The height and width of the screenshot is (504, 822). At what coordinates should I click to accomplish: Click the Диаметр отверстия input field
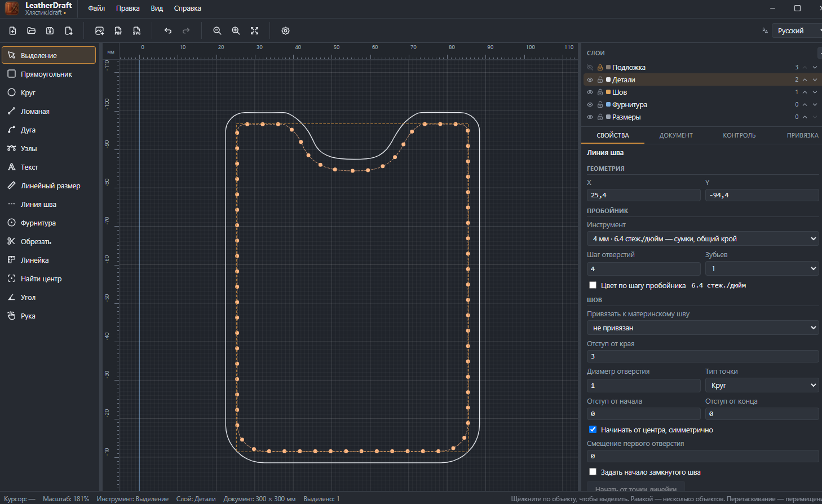(x=643, y=386)
